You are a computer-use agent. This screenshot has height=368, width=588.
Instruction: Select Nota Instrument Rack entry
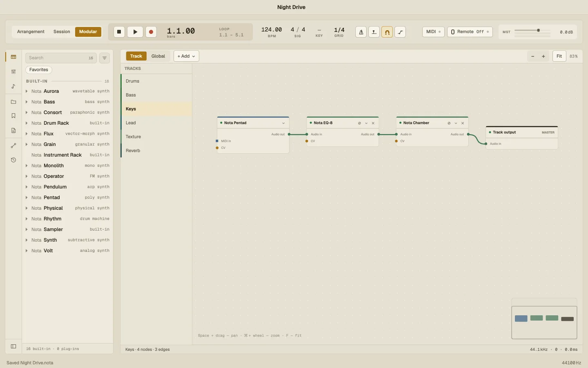click(68, 155)
